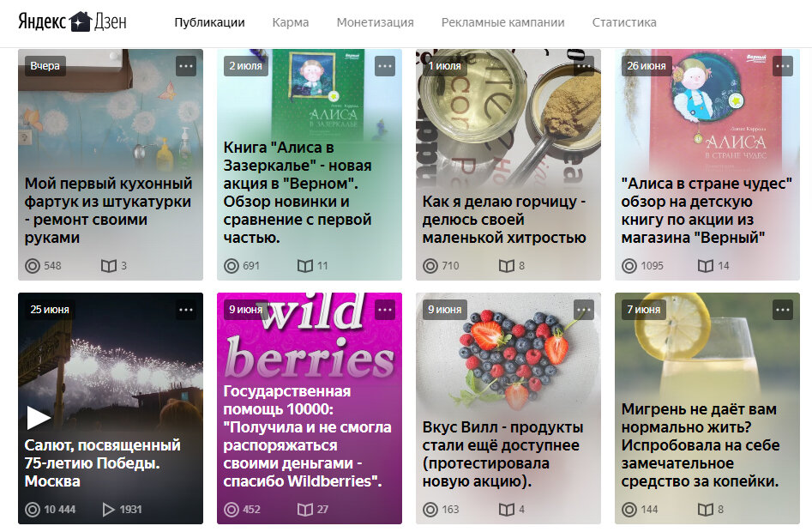The height and width of the screenshot is (532, 812).
Task: Open VkusVill berries heart thumbnail
Action: pos(508,358)
